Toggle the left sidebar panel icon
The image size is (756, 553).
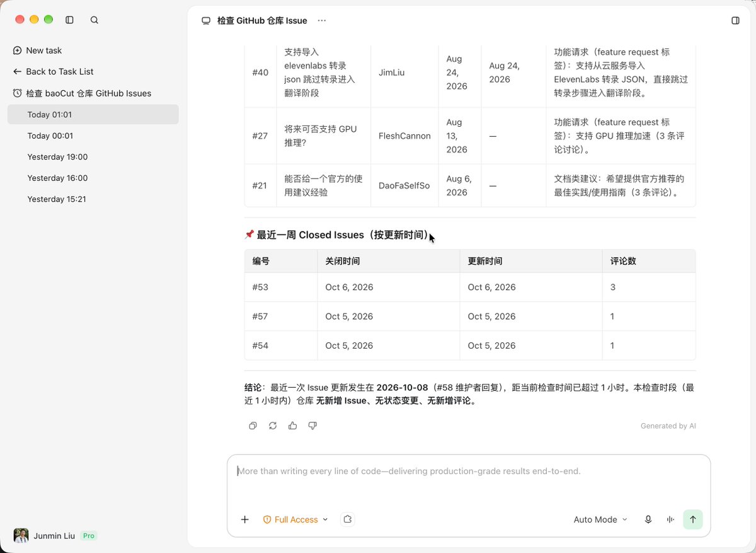pyautogui.click(x=70, y=20)
